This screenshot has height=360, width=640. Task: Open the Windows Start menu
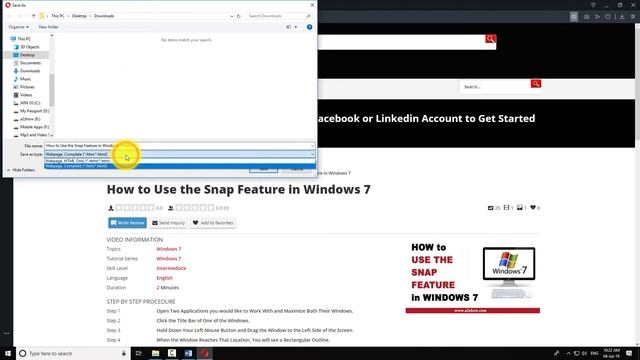(8, 353)
